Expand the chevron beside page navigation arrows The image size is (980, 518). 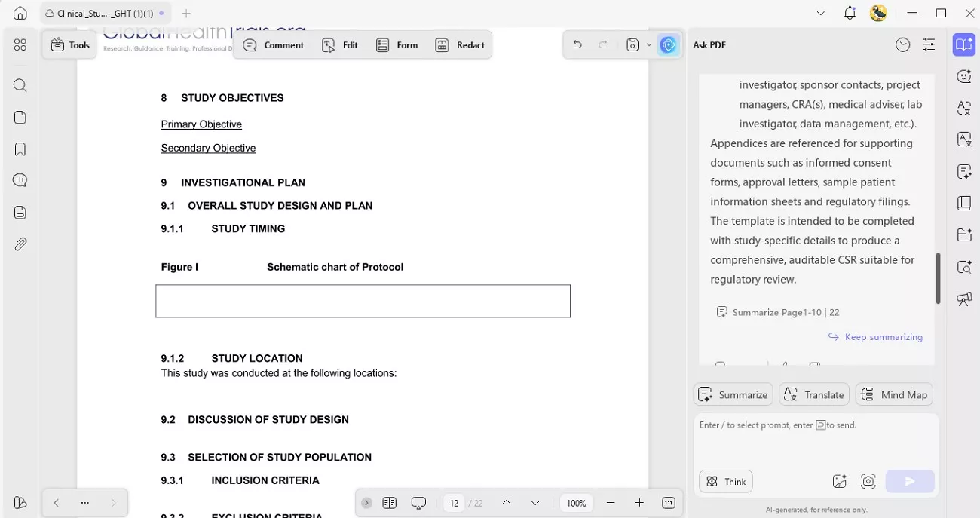click(366, 502)
